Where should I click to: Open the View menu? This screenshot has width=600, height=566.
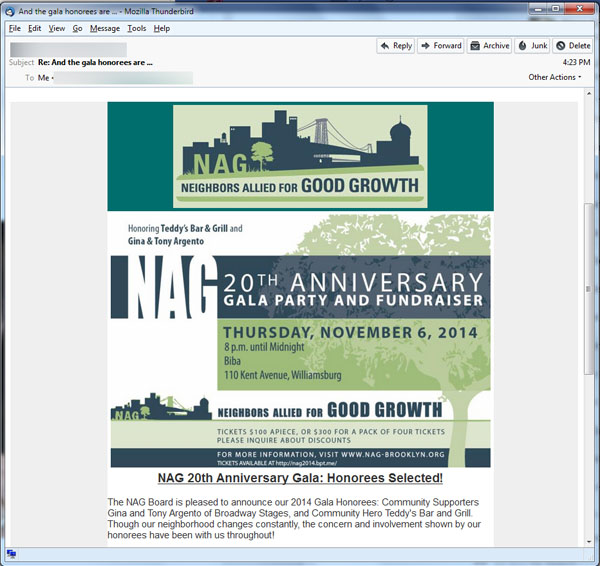click(x=57, y=29)
